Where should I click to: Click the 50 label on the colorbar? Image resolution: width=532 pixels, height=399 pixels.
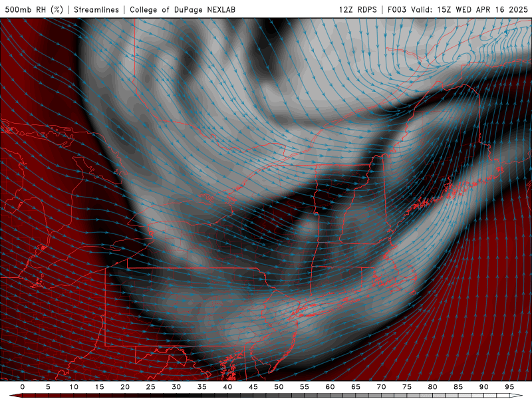[279, 387]
